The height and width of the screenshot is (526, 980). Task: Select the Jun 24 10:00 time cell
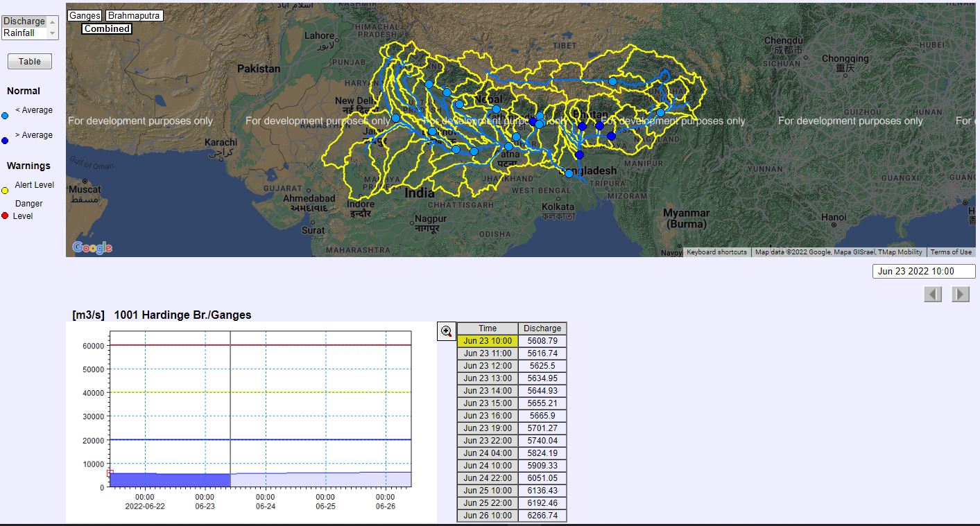click(488, 466)
